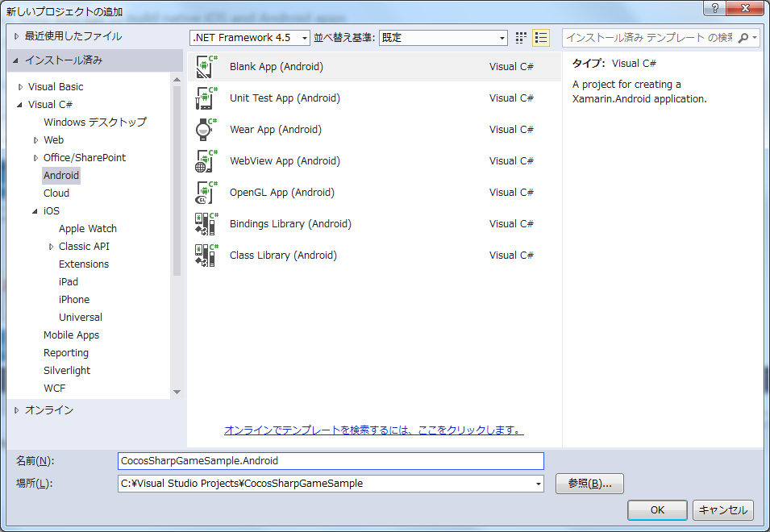Collapse the Visual C# node

pyautogui.click(x=19, y=105)
